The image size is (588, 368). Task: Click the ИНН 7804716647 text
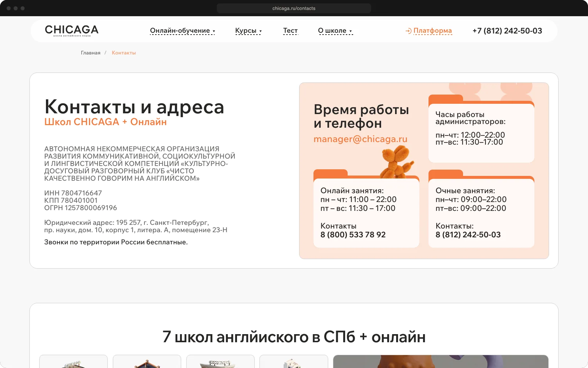73,193
